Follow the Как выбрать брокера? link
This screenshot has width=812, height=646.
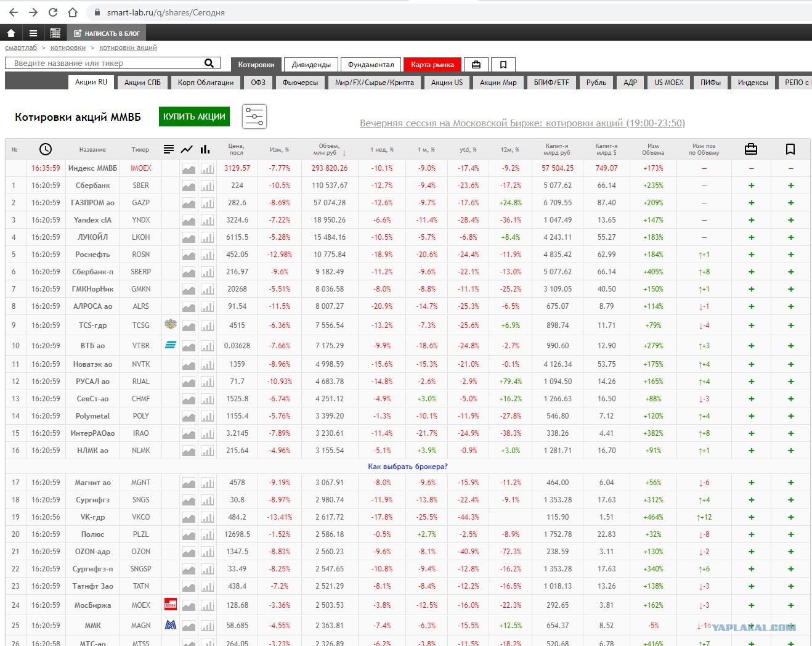pyautogui.click(x=408, y=467)
